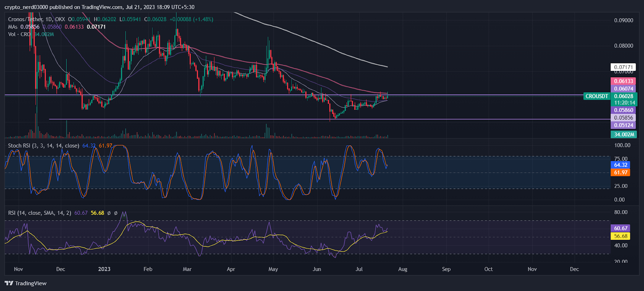Click the 11:20:14 candle countdown timer
The height and width of the screenshot is (291, 644).
[x=623, y=103]
